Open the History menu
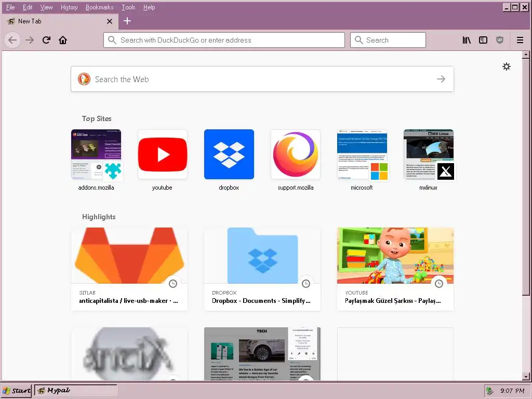Viewport: 532px width, 399px height. [x=69, y=7]
